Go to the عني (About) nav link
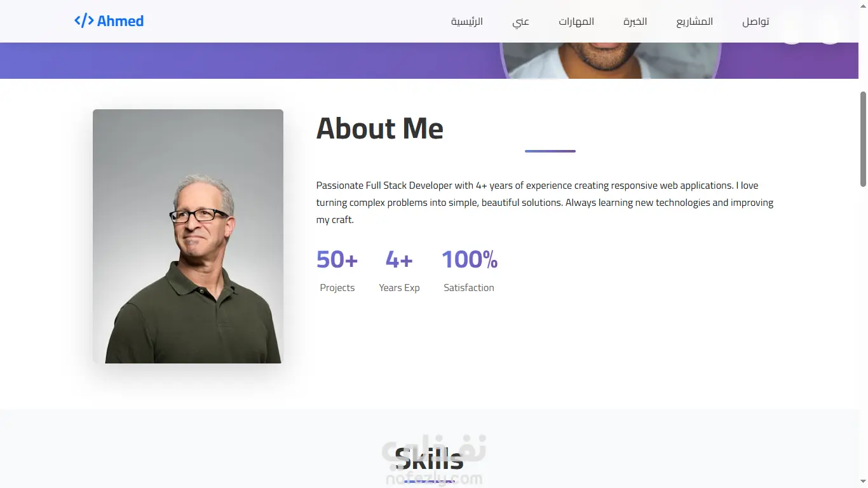Screen dimensions: 868x488 [x=521, y=22]
